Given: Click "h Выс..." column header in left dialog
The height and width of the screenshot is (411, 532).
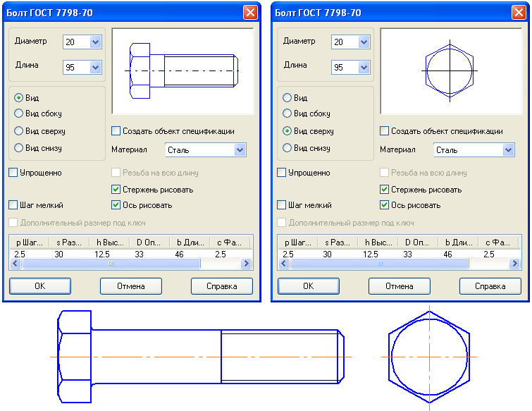Looking at the screenshot, I should (x=109, y=243).
